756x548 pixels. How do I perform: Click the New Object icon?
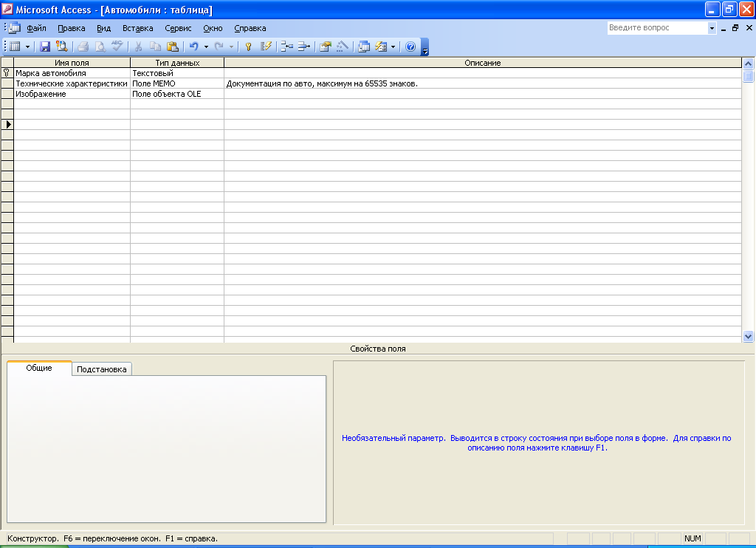pos(381,47)
